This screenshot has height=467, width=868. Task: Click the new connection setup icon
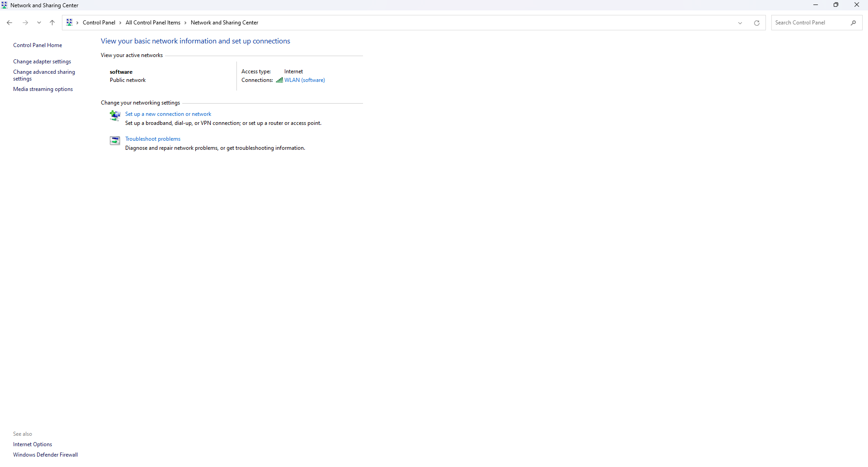point(115,116)
